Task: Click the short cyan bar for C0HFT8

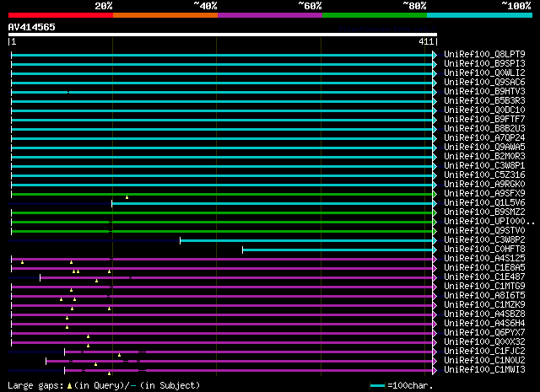Action: [337, 250]
